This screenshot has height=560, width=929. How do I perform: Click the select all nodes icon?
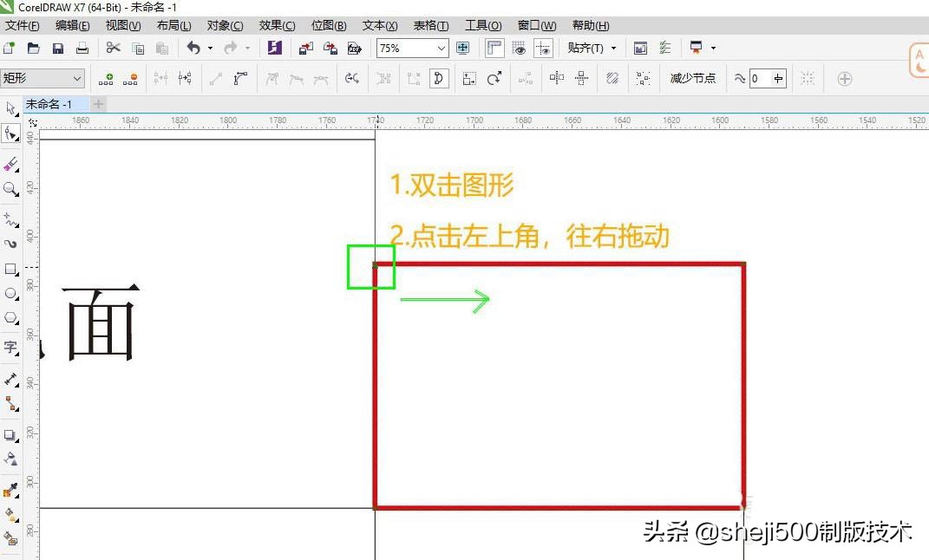click(643, 78)
